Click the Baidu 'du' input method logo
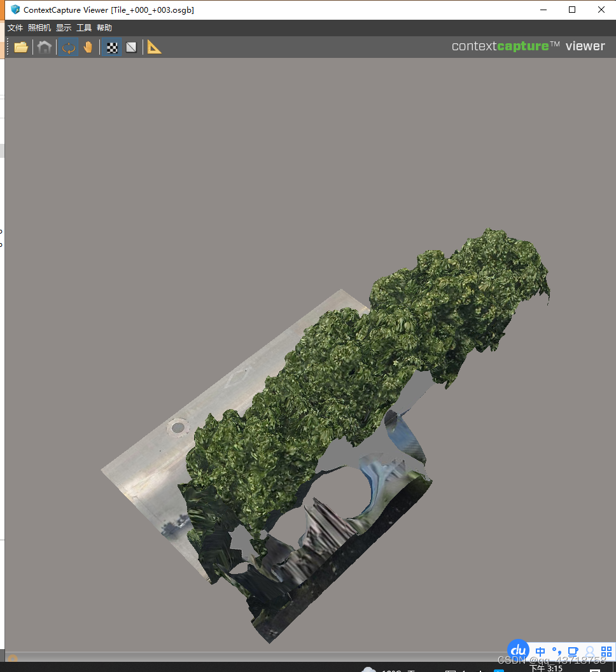 [518, 650]
